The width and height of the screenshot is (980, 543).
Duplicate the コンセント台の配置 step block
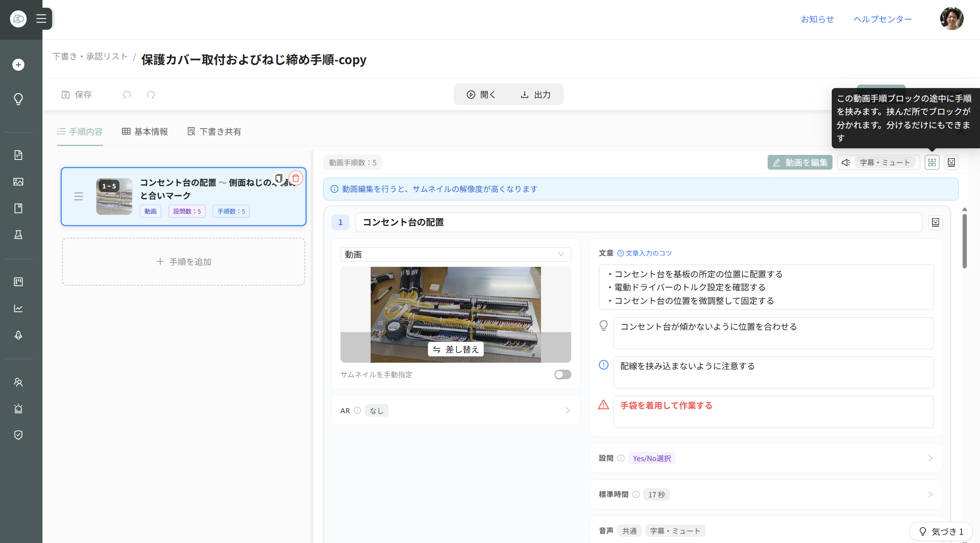click(x=279, y=178)
